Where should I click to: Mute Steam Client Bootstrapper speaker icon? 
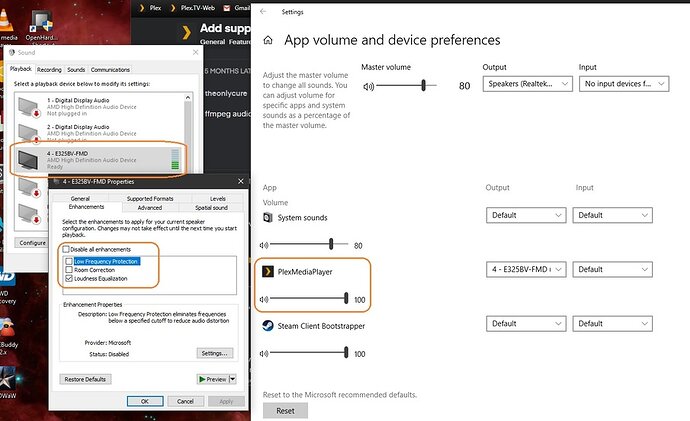[x=264, y=353]
